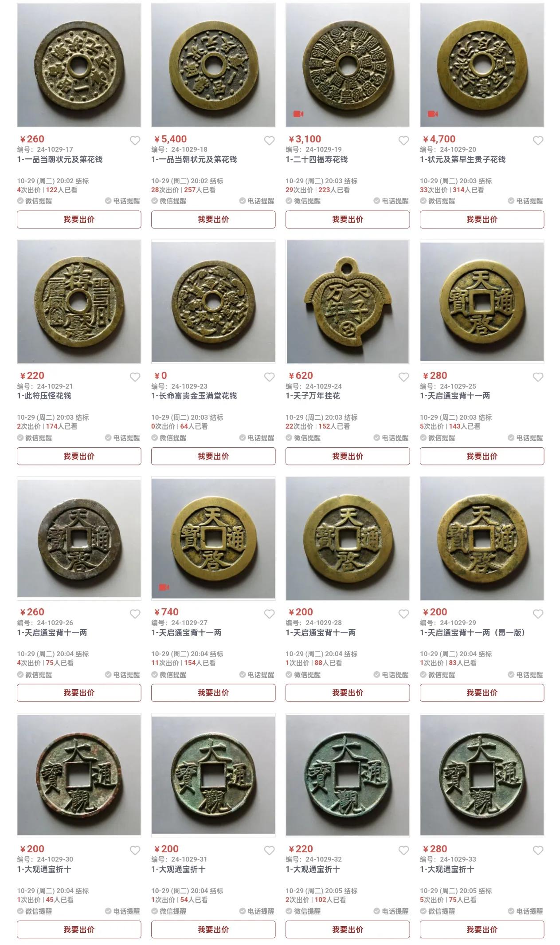Open the 天子万年 heart-shaped charm thumbnail
This screenshot has width=560, height=945.
pyautogui.click(x=348, y=302)
